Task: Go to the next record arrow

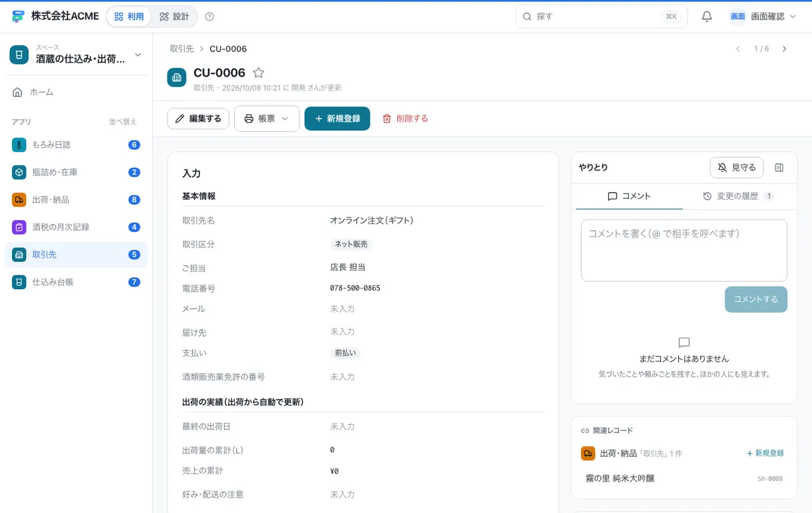Action: click(785, 49)
